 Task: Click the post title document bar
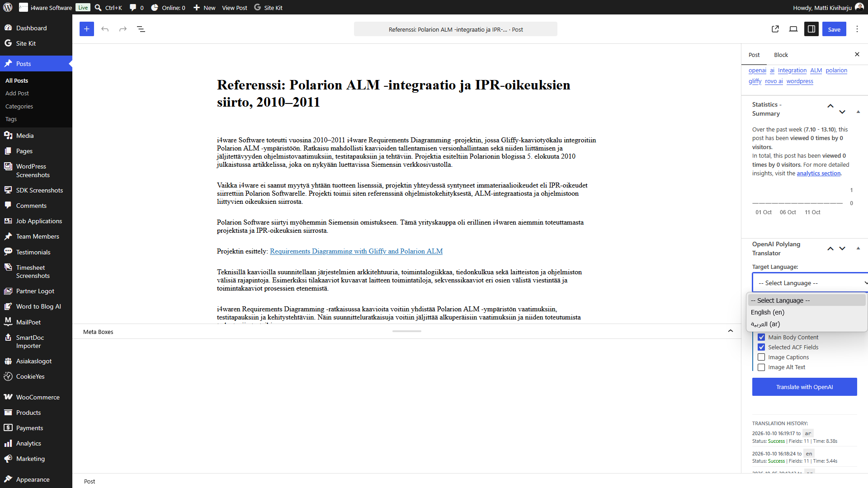coord(456,29)
